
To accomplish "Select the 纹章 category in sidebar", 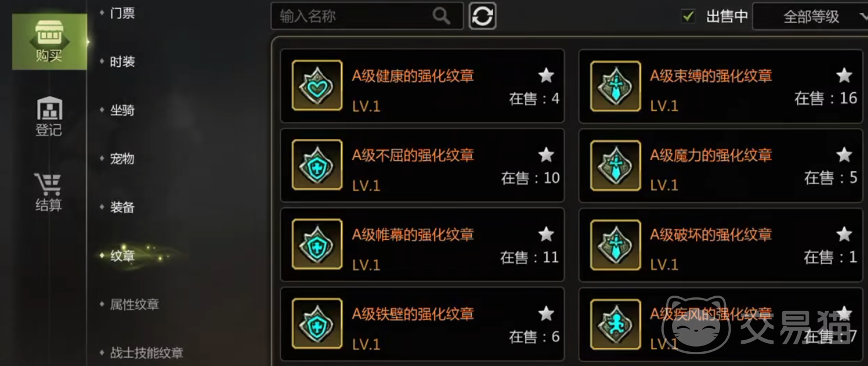I will (123, 256).
